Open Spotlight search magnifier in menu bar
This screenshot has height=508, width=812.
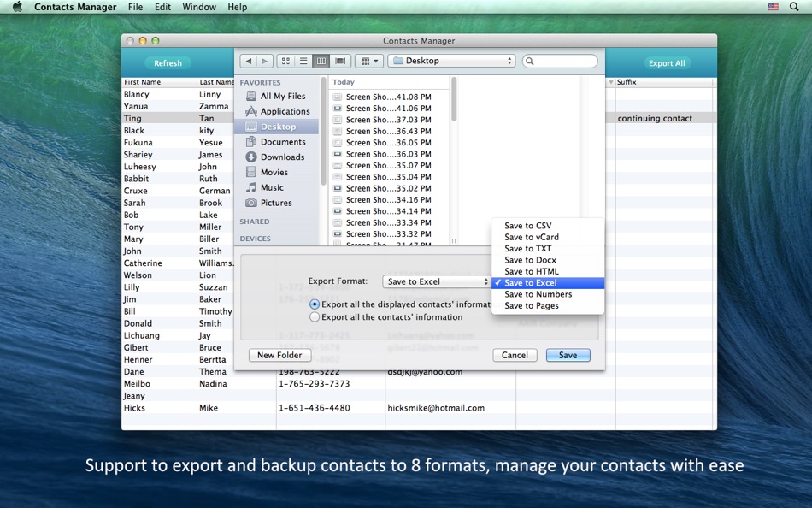(794, 7)
